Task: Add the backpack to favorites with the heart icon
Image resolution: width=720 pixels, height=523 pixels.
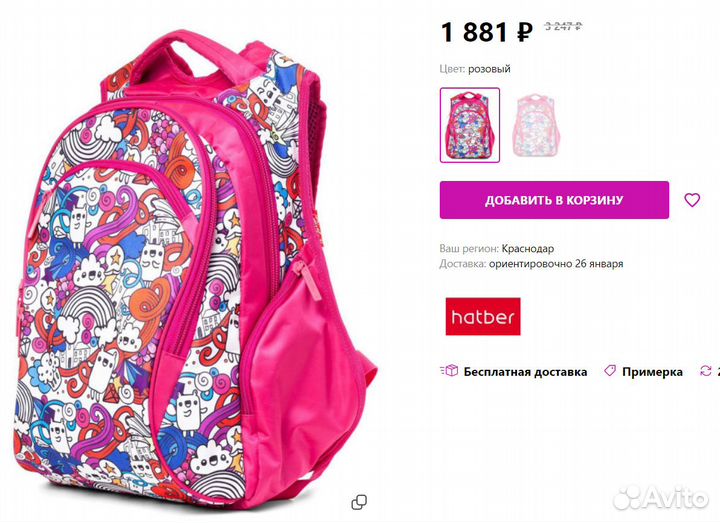Action: 692,200
